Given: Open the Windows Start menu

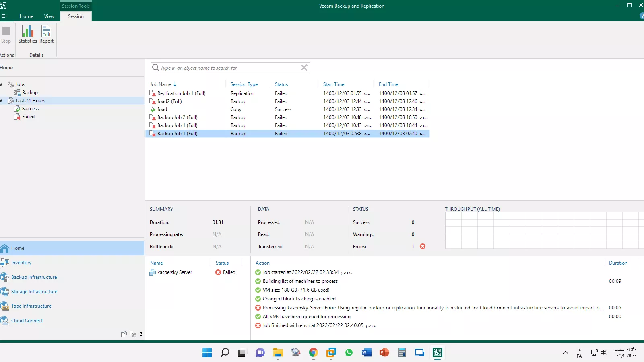Looking at the screenshot, I should [207, 353].
